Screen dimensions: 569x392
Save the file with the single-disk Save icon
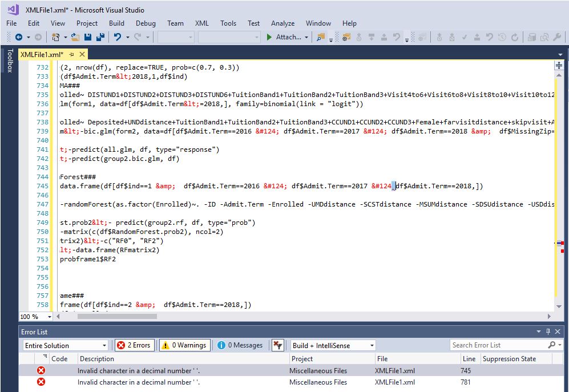(87, 37)
